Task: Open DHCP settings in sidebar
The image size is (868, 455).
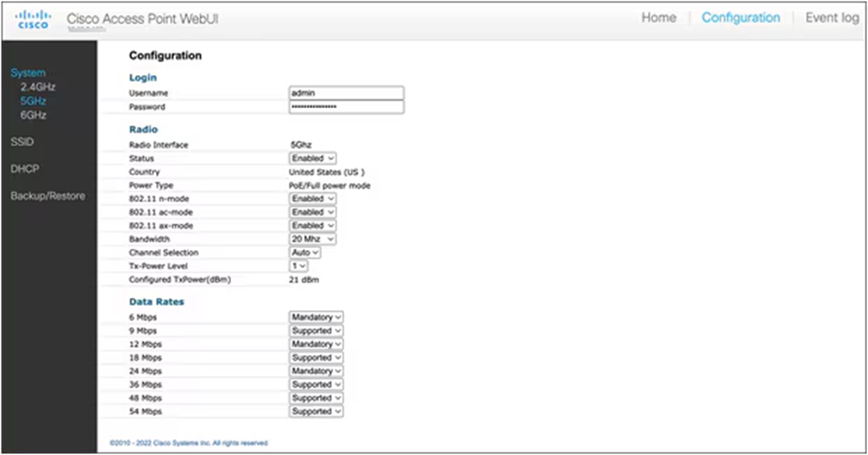Action: point(25,168)
